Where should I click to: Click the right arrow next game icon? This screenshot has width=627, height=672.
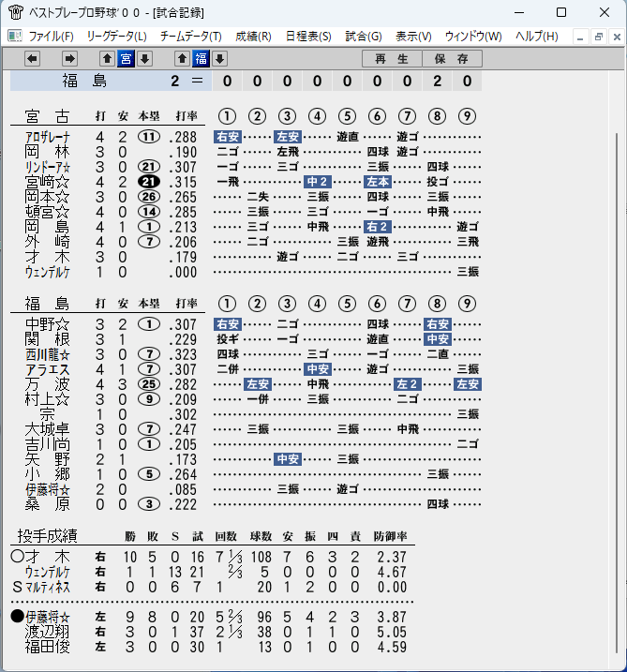[69, 59]
